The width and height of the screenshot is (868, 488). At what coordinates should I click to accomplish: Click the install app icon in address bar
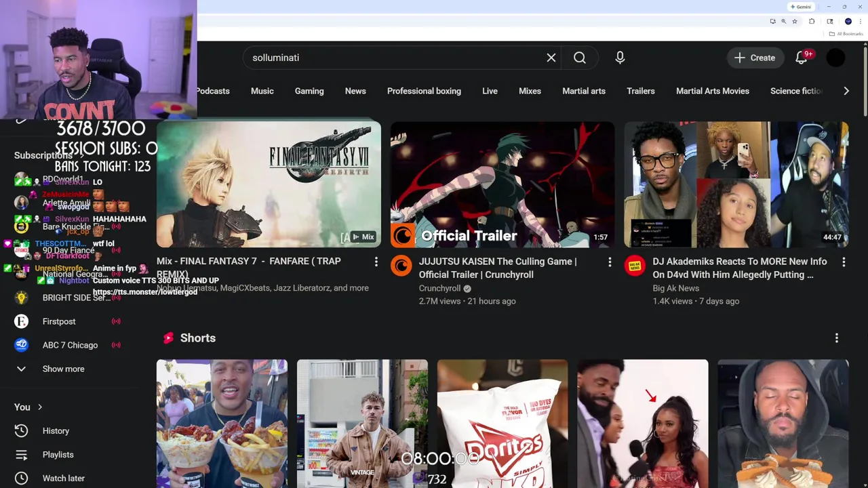(x=772, y=21)
